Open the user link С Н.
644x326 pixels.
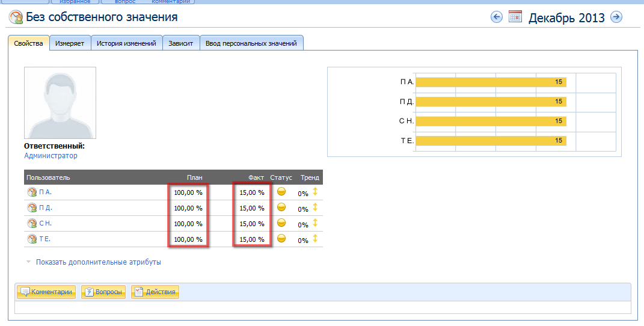pyautogui.click(x=46, y=224)
